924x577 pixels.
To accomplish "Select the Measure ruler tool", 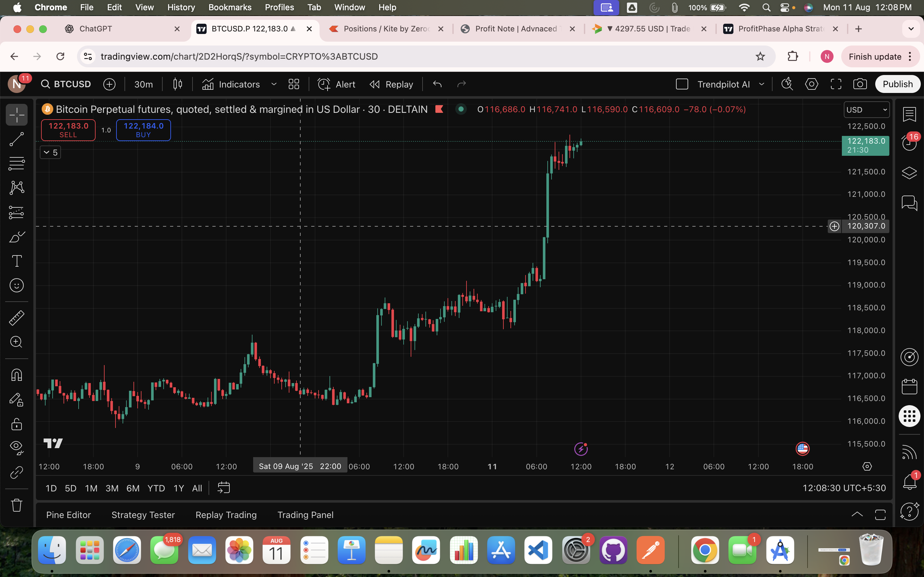I will pos(16,317).
